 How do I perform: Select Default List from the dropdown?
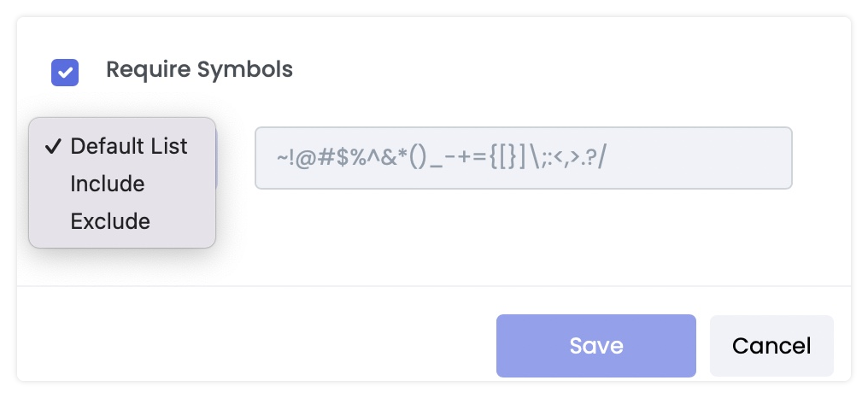point(128,146)
